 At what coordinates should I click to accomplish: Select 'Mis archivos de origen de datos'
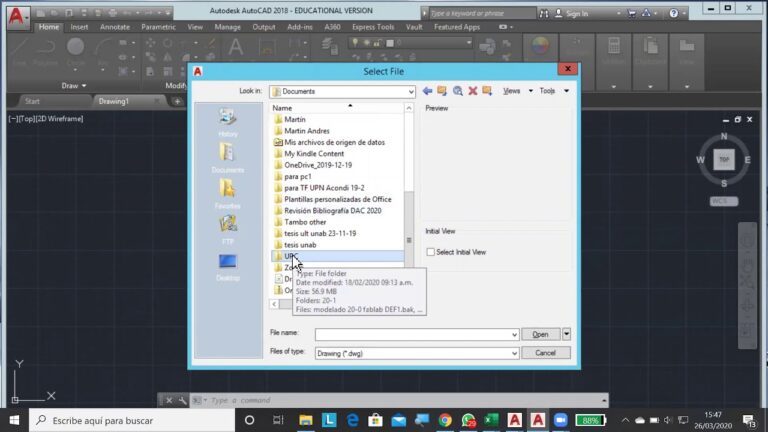point(335,142)
